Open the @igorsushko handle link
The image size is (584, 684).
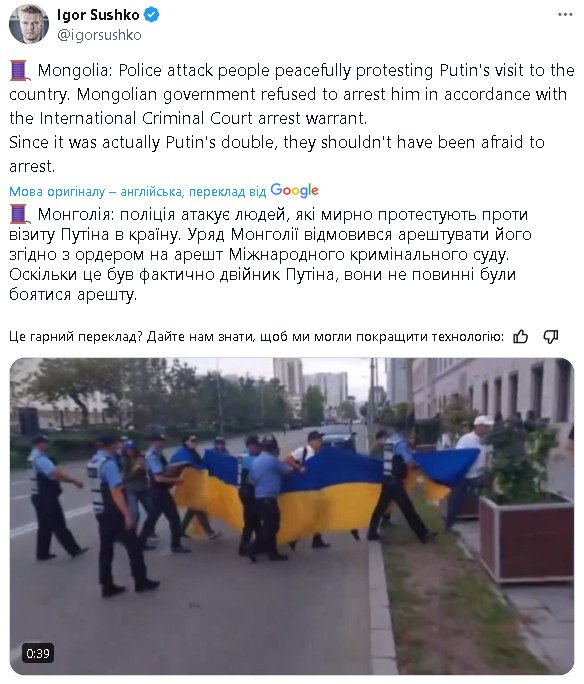99,35
